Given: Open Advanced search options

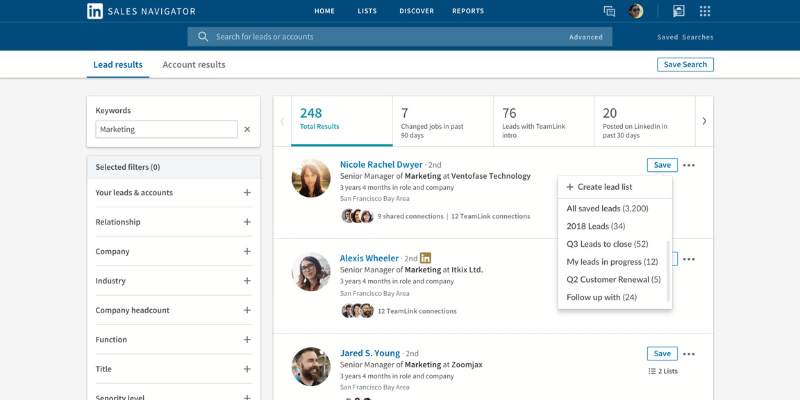Looking at the screenshot, I should tap(586, 37).
